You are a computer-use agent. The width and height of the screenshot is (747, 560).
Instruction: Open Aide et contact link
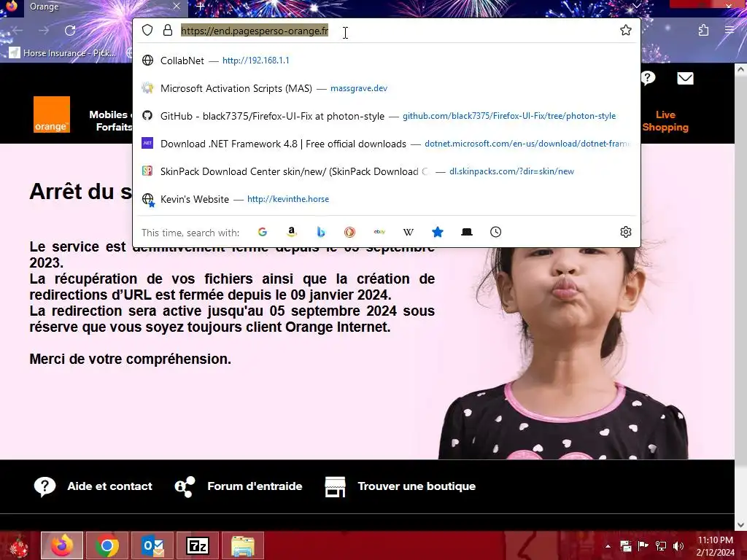[93, 486]
